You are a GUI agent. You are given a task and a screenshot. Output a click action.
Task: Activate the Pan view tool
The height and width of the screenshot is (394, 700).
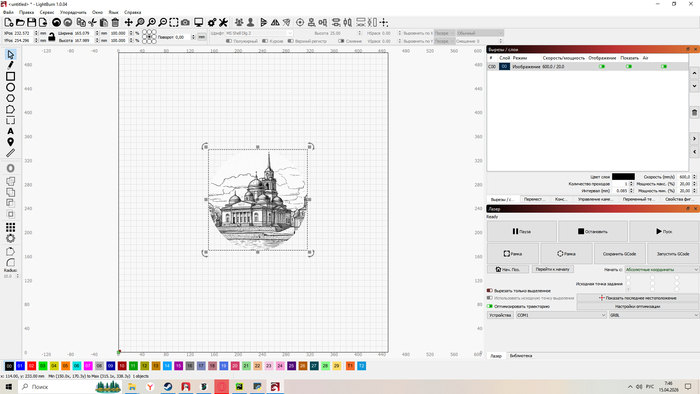tap(129, 22)
